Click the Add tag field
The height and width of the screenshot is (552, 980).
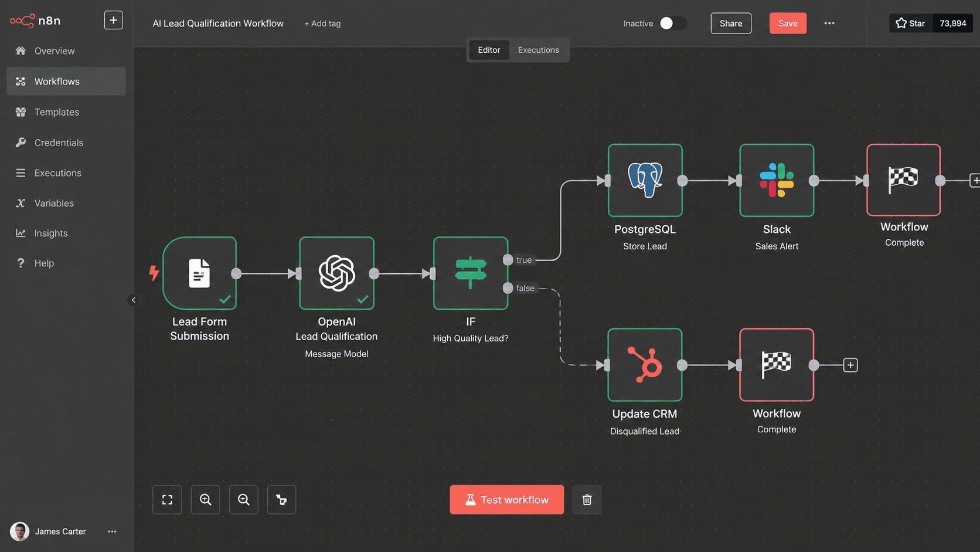[x=322, y=23]
